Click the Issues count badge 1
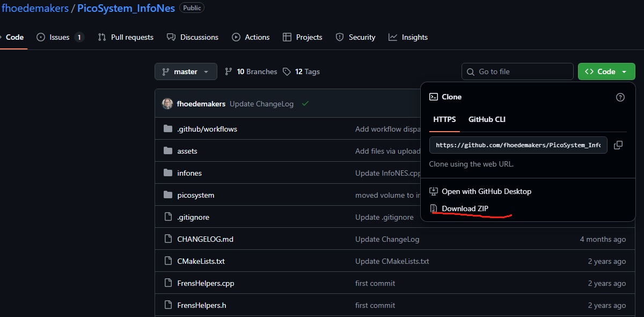This screenshot has width=644, height=317. (79, 37)
